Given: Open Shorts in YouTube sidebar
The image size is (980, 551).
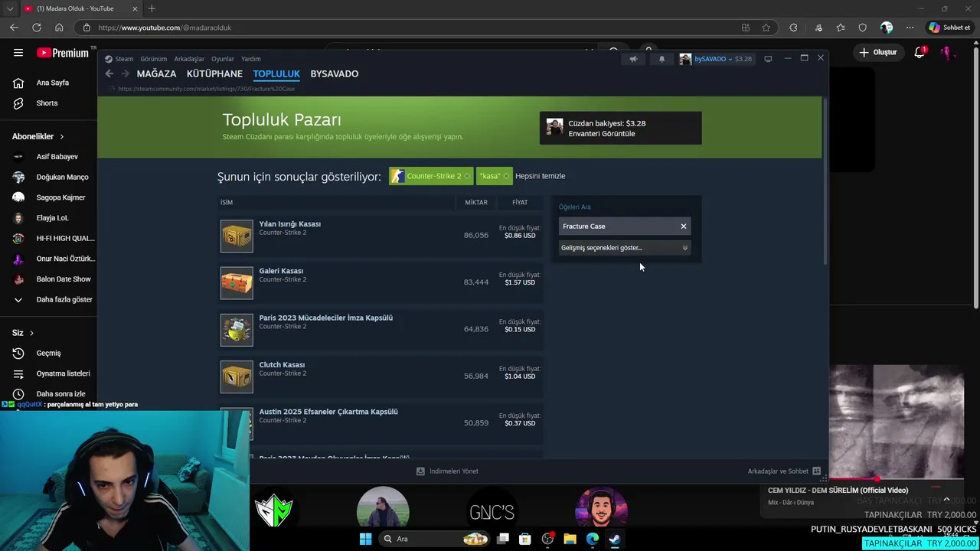Looking at the screenshot, I should tap(47, 103).
